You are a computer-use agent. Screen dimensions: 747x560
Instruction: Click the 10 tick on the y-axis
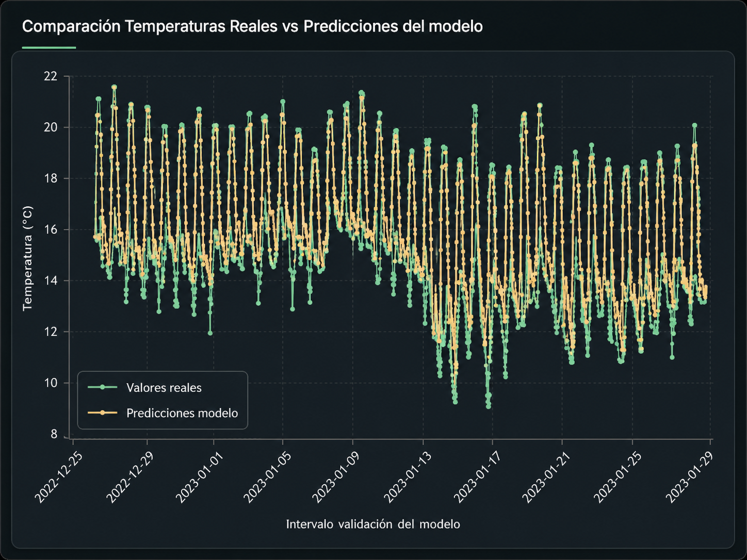pos(51,383)
